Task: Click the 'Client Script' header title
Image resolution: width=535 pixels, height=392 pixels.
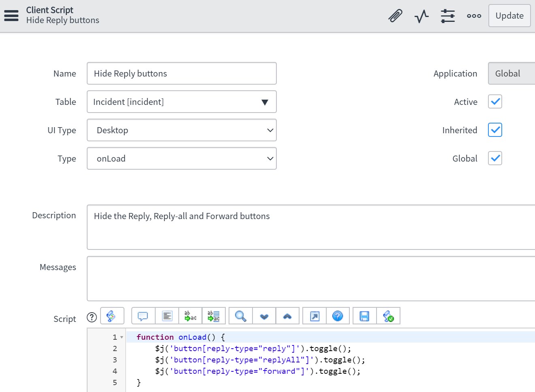Action: 50,10
